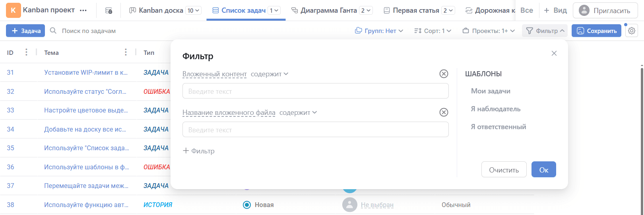644x215 pixels.
Task: Select the Новая status radio for task 38
Action: point(247,205)
